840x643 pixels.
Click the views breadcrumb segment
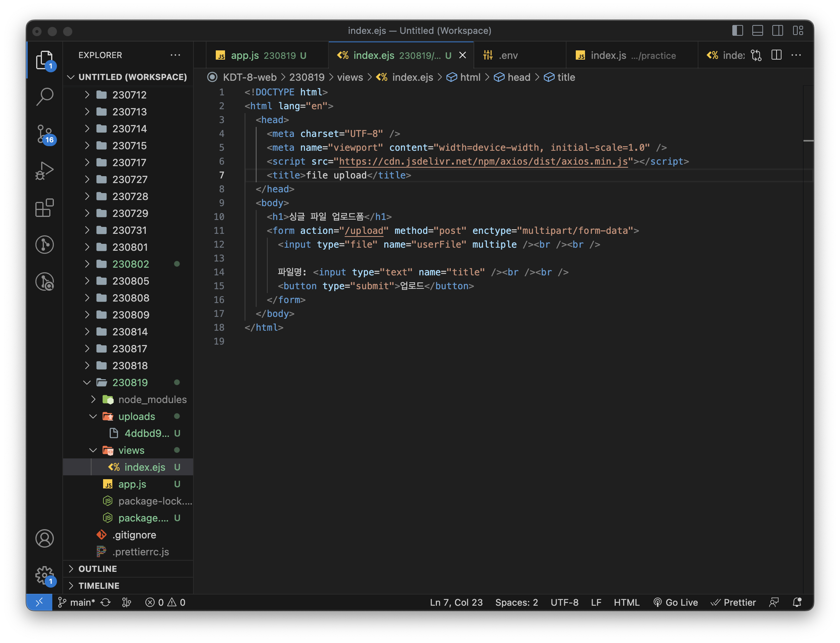pyautogui.click(x=350, y=77)
